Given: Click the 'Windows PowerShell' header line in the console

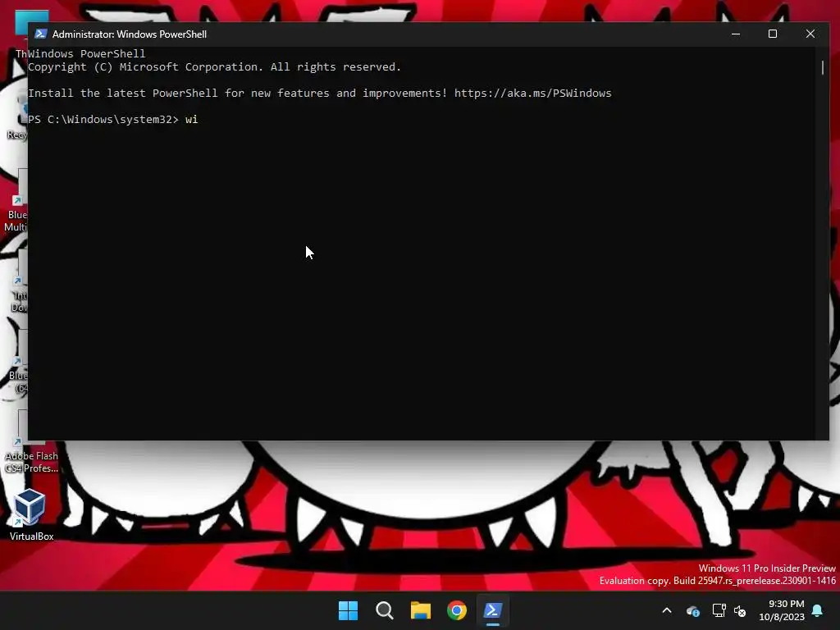Looking at the screenshot, I should click(87, 53).
